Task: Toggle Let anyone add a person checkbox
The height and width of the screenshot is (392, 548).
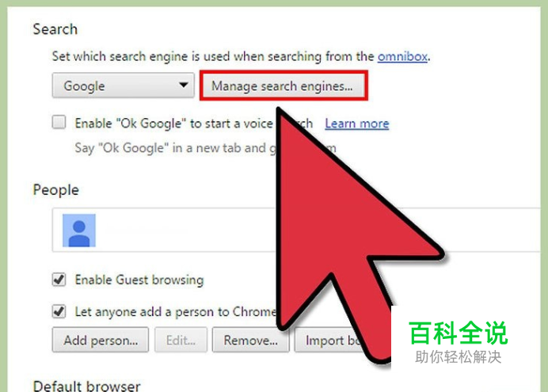Action: (x=59, y=311)
